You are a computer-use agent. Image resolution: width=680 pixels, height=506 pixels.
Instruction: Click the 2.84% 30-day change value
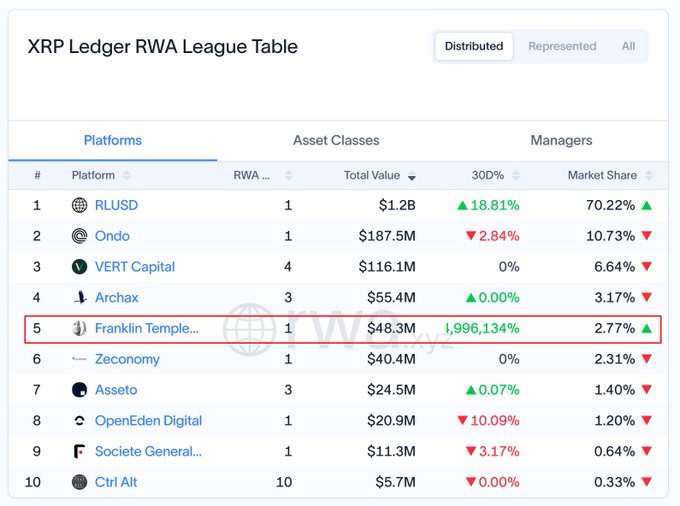pyautogui.click(x=499, y=236)
